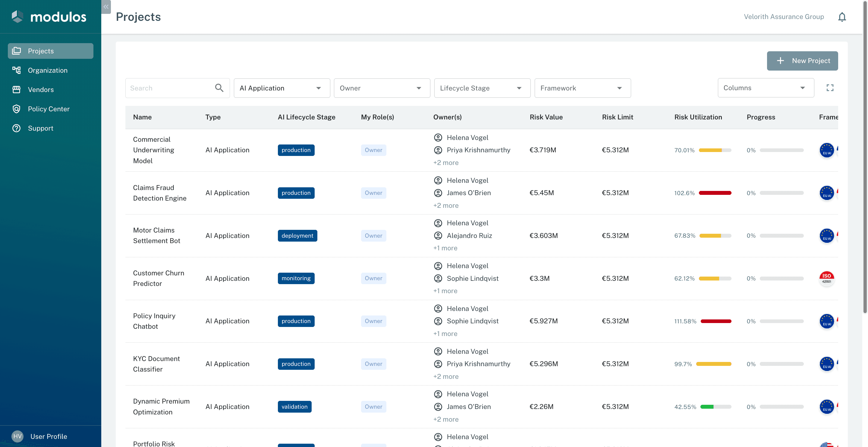Viewport: 868px width, 447px height.
Task: Click EU AI badge for Motor Claims Settlement Bot
Action: pyautogui.click(x=826, y=236)
